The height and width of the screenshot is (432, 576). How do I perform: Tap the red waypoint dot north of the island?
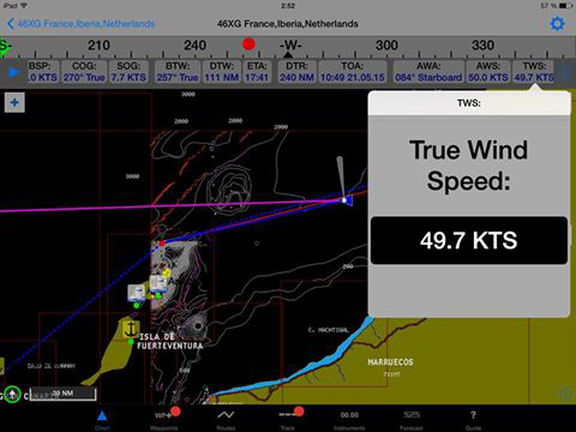tap(162, 244)
